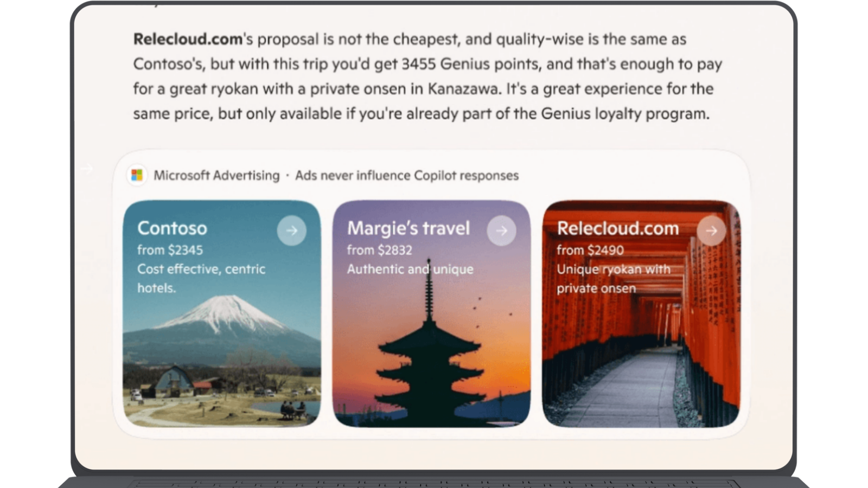
Task: Click the 'from $2345' price text
Action: click(x=170, y=250)
